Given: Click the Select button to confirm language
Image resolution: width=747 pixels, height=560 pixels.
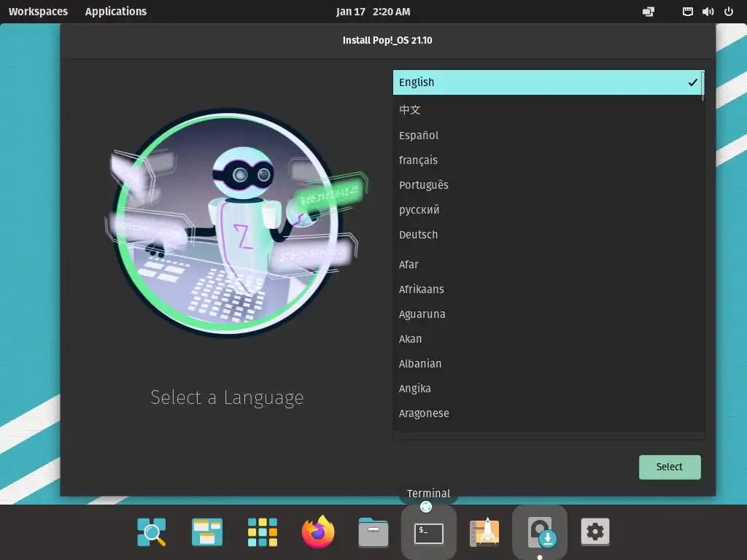Looking at the screenshot, I should point(670,467).
